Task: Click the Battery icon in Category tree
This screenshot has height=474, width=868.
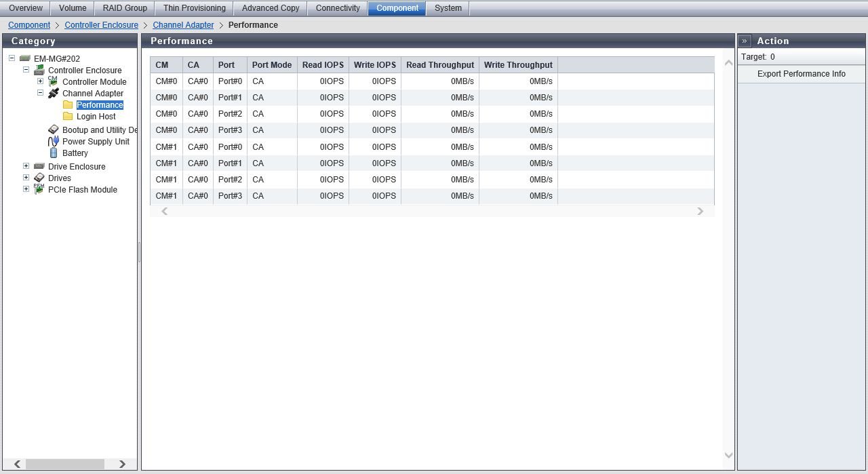Action: [54, 153]
